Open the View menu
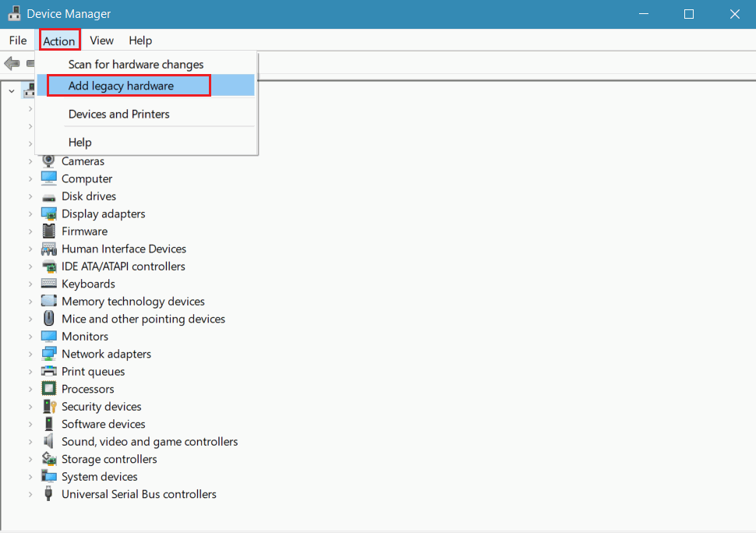This screenshot has width=756, height=533. coord(101,40)
